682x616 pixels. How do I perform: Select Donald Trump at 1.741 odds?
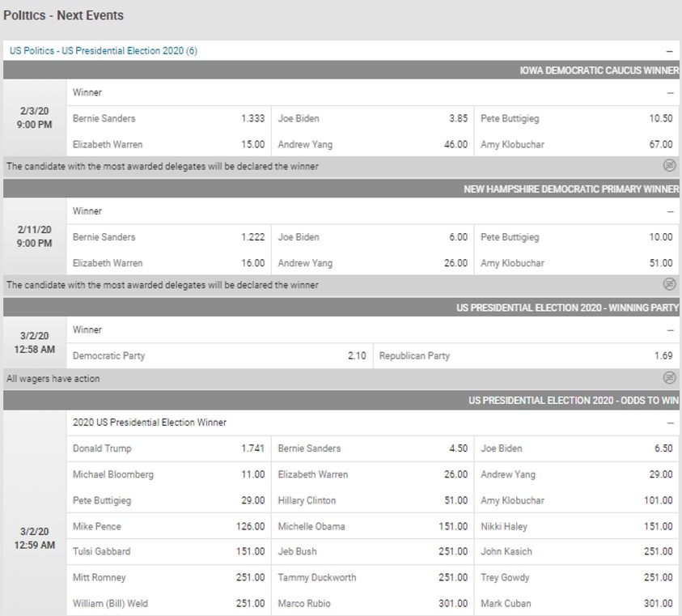169,448
